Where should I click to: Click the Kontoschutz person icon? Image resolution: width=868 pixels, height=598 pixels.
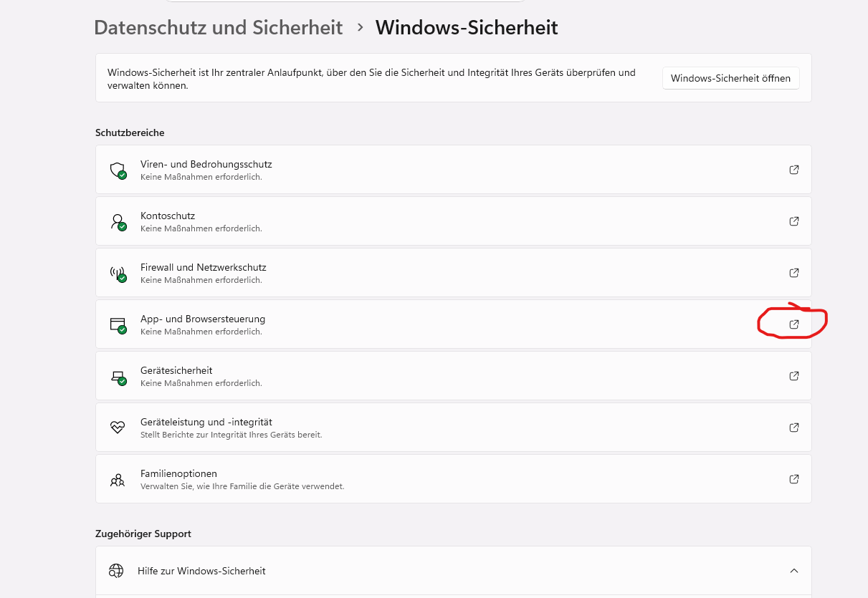pos(118,222)
